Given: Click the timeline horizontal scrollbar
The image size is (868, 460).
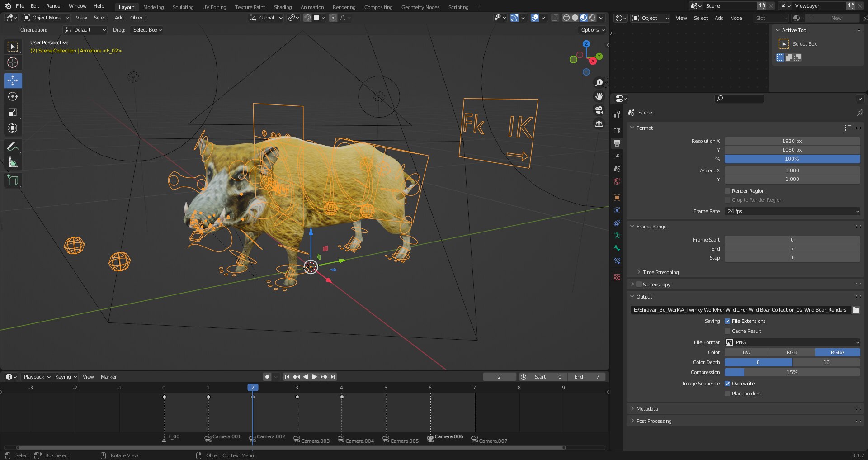Looking at the screenshot, I should point(292,448).
